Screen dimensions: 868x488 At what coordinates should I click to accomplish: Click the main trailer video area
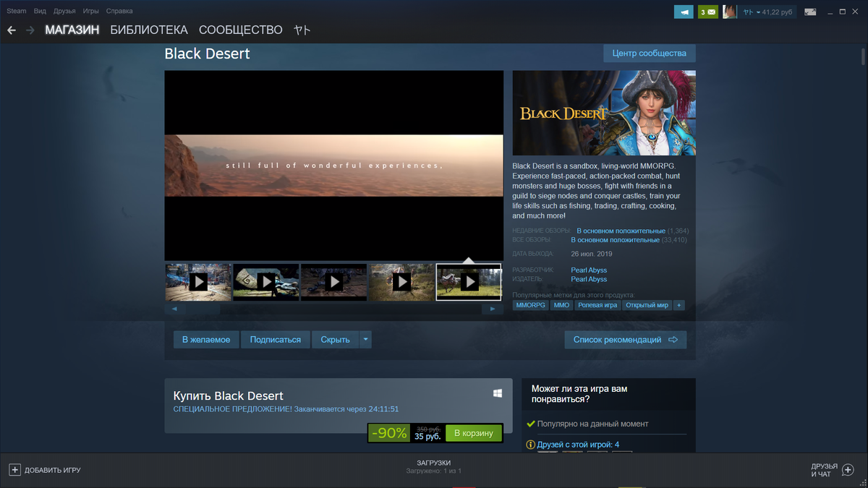(333, 166)
